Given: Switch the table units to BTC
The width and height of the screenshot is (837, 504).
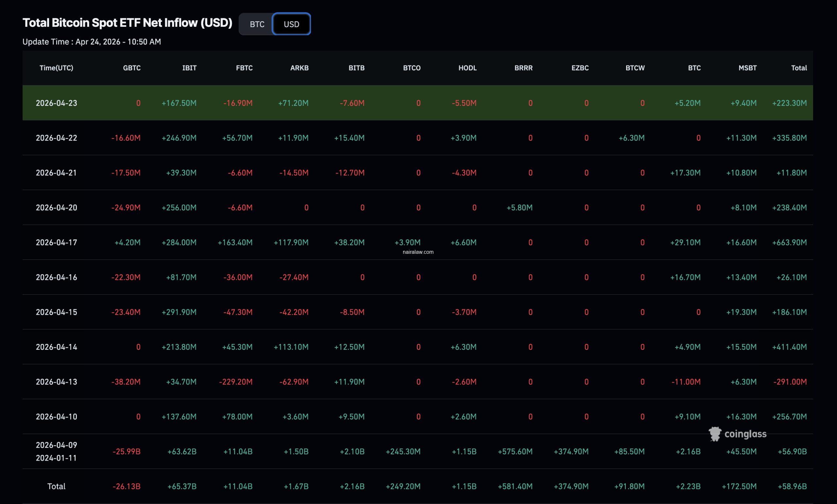Looking at the screenshot, I should click(257, 24).
